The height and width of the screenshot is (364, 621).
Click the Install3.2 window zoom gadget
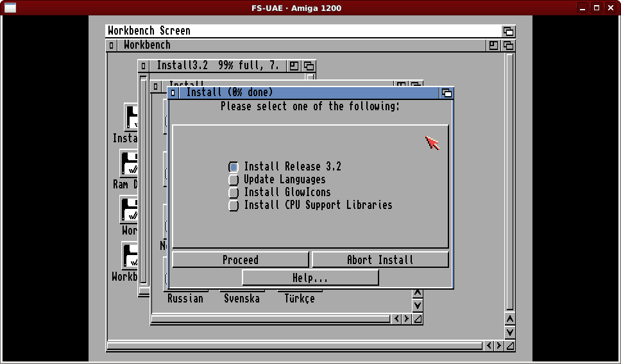294,66
